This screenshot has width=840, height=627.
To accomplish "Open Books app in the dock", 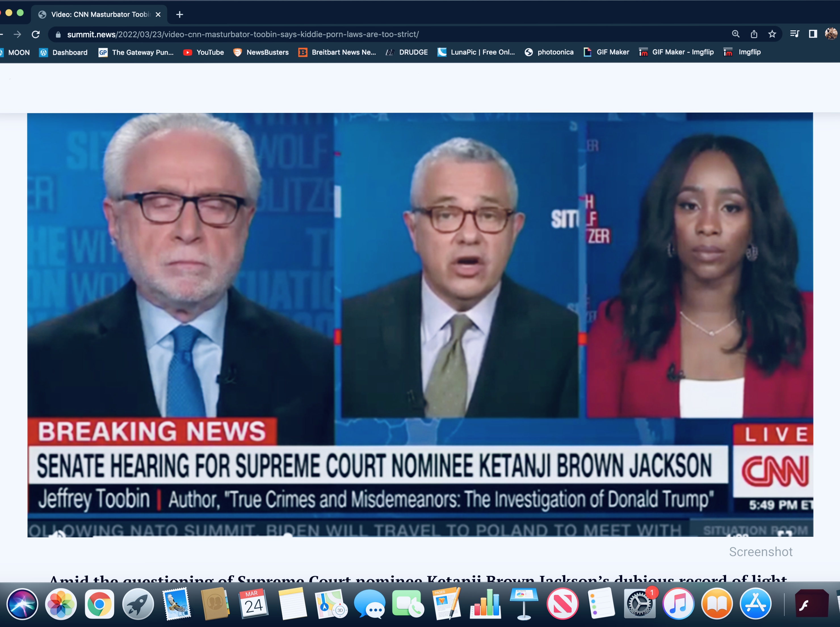I will [717, 604].
